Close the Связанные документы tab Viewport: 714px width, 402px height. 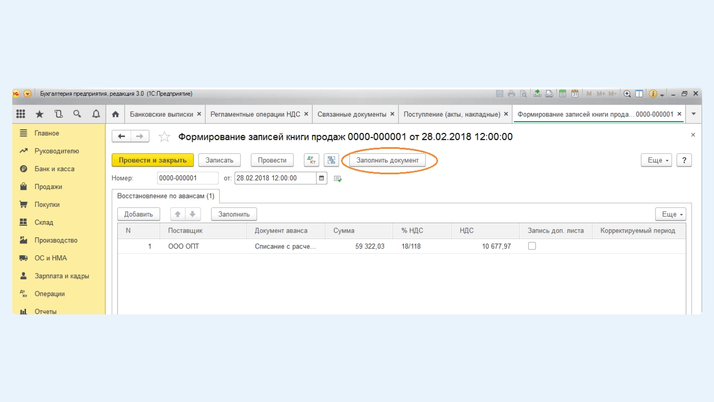392,114
